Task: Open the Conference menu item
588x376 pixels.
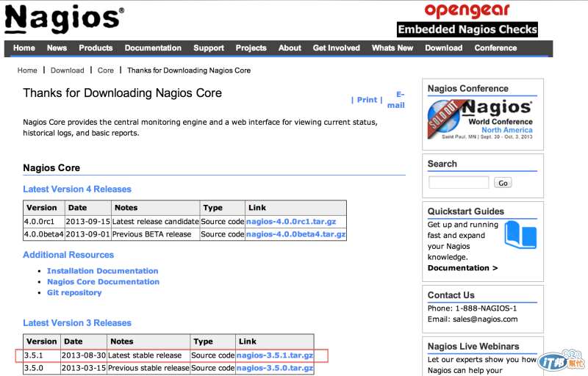Action: coord(495,48)
